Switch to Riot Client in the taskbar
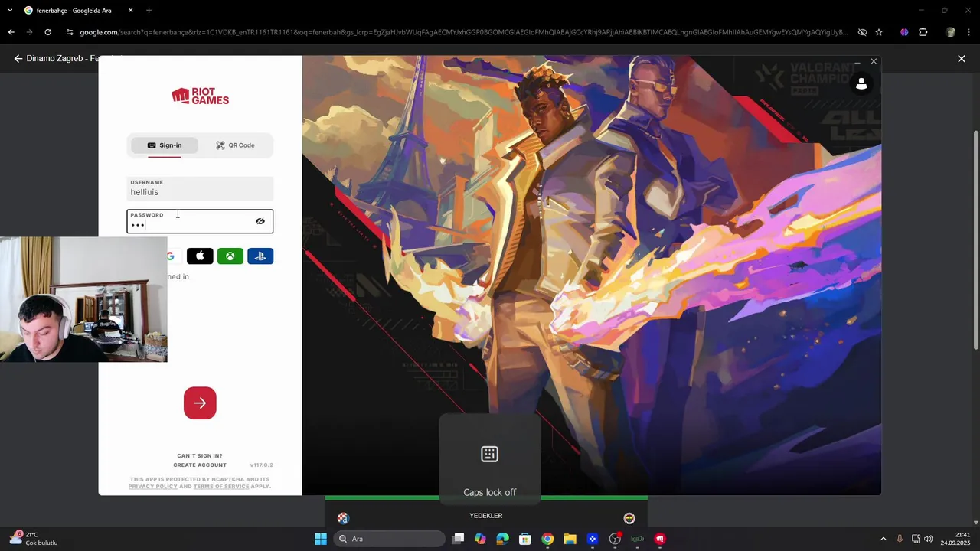This screenshot has width=980, height=551. (660, 539)
